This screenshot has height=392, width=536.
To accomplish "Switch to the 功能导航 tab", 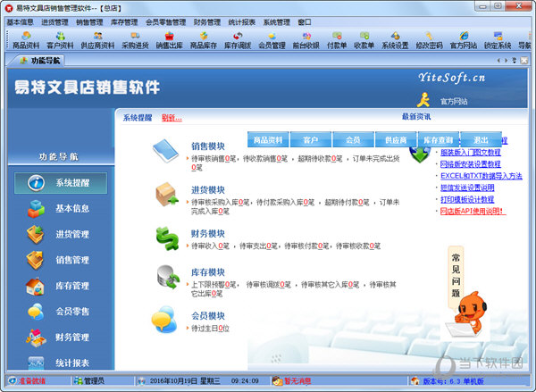I will 40,61.
